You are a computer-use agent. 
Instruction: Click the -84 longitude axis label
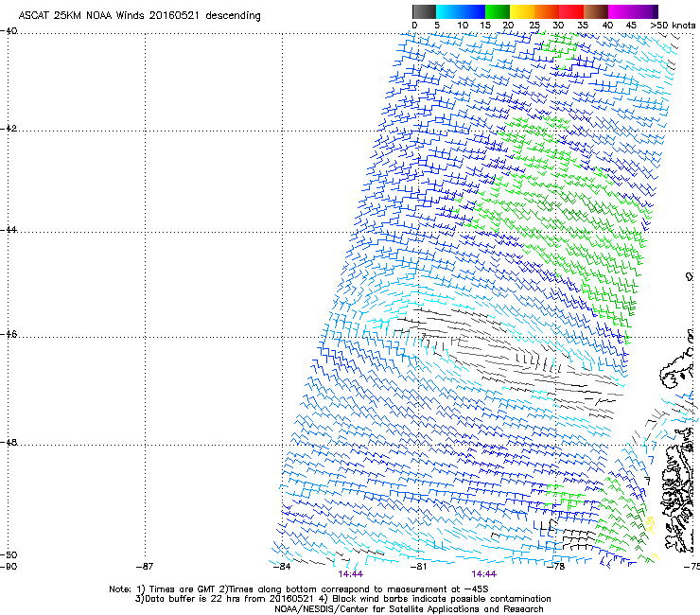click(x=282, y=567)
